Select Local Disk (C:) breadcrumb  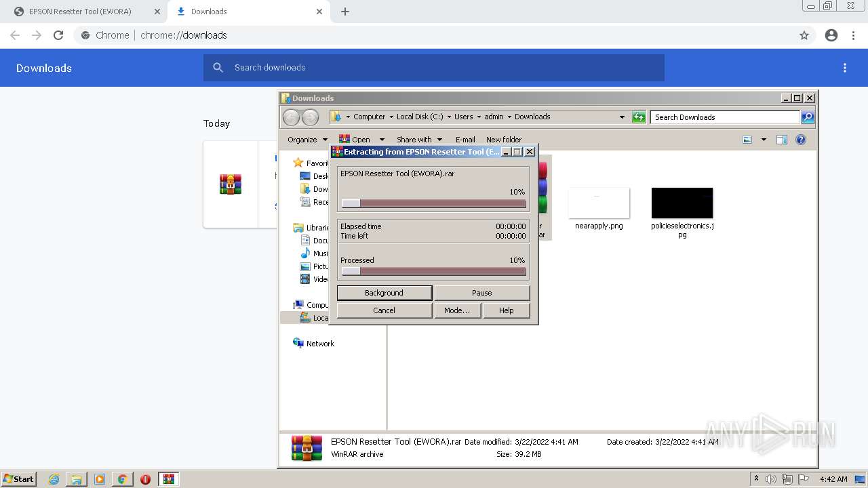420,117
